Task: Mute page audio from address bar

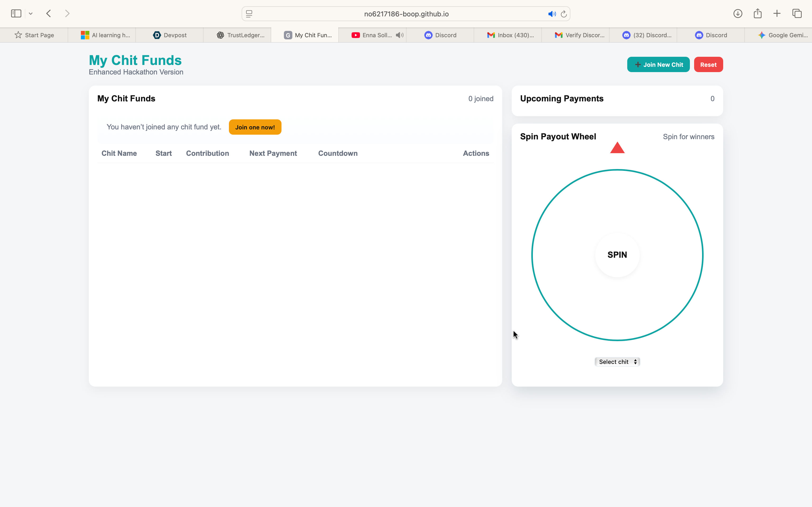Action: [x=551, y=14]
